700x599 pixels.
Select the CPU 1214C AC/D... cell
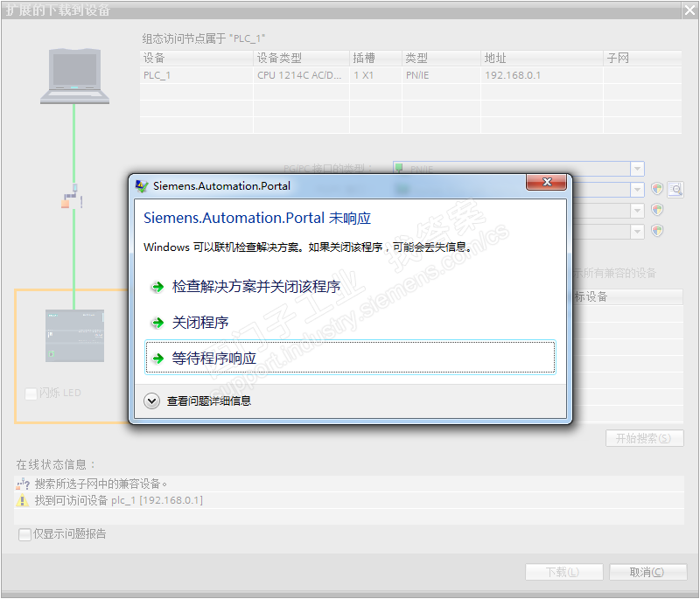[x=301, y=75]
